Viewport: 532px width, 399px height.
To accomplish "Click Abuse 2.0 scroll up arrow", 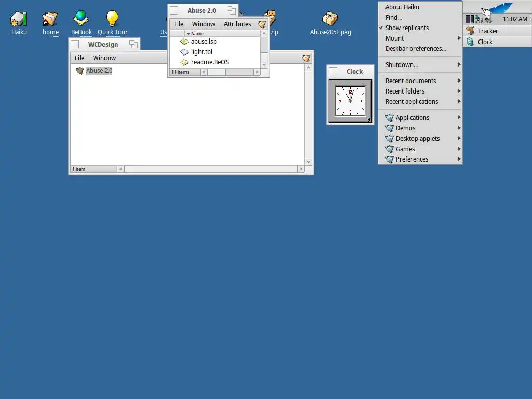I will point(264,34).
